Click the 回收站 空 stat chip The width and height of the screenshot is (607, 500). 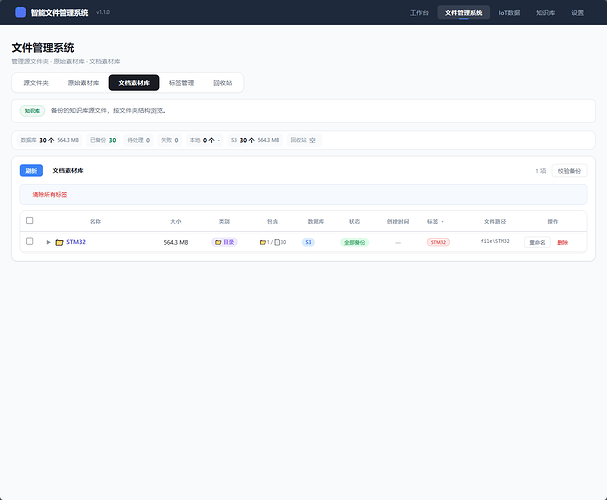click(x=303, y=140)
